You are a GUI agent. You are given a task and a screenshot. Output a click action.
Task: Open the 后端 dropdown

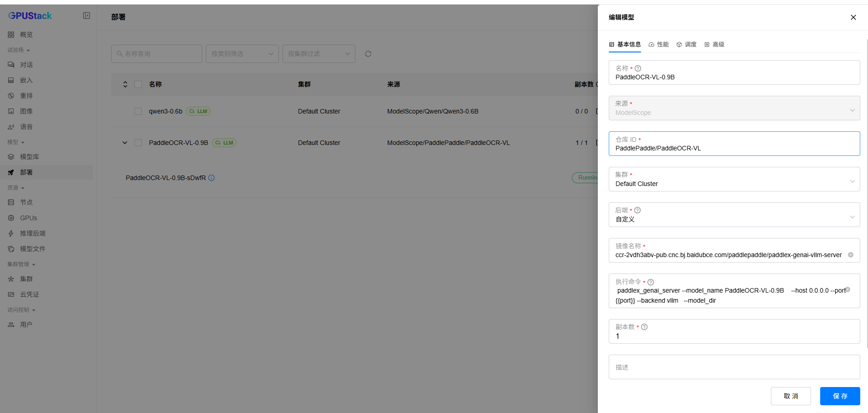(734, 215)
